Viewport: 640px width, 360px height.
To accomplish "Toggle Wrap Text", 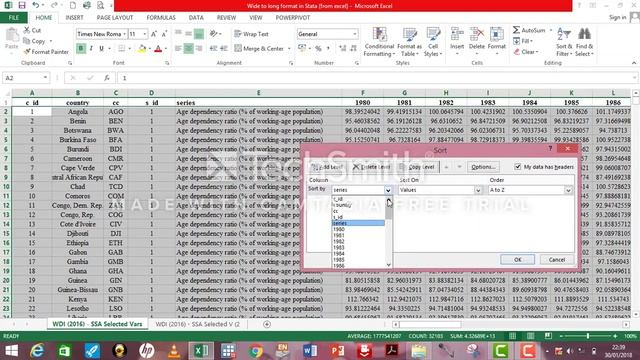I will point(251,34).
